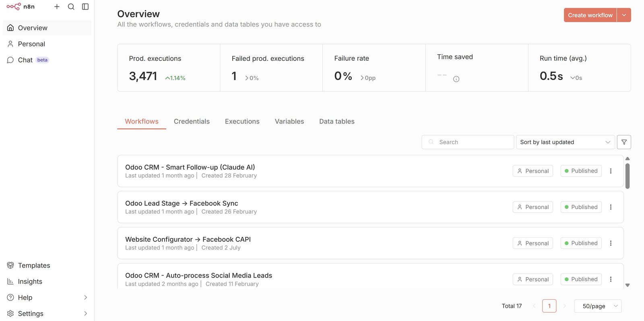Screen dimensions: 644x321
Task: Click the 1.14% executions trend indicator
Action: coord(175,78)
